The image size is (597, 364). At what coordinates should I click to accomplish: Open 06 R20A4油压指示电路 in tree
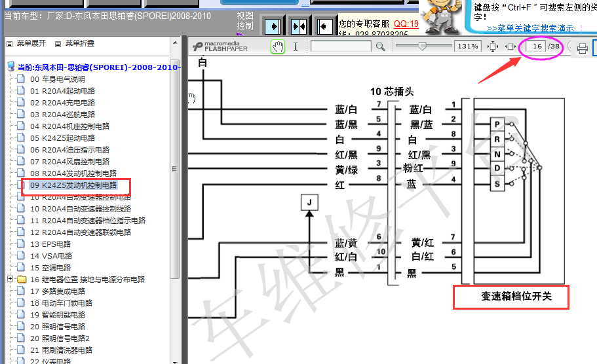coord(69,150)
